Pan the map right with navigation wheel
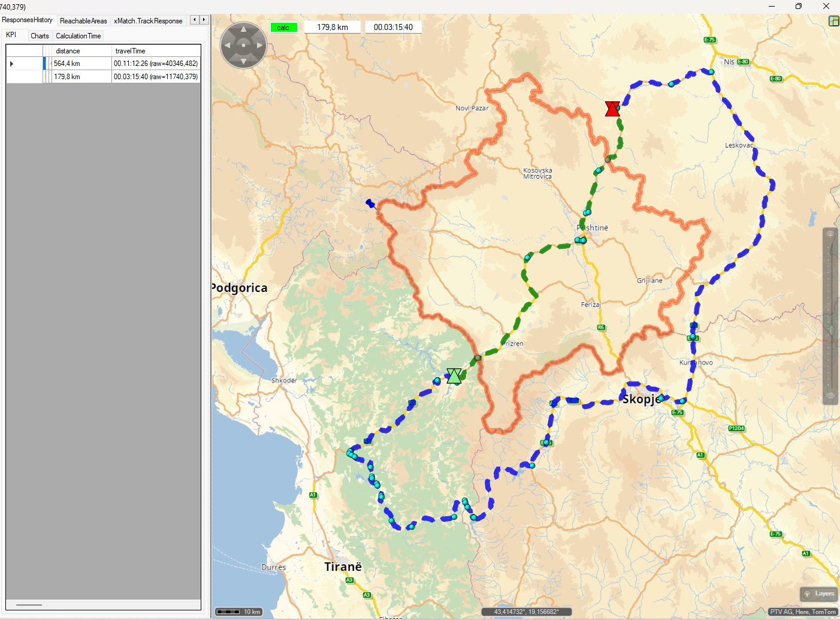This screenshot has width=840, height=620. [259, 46]
